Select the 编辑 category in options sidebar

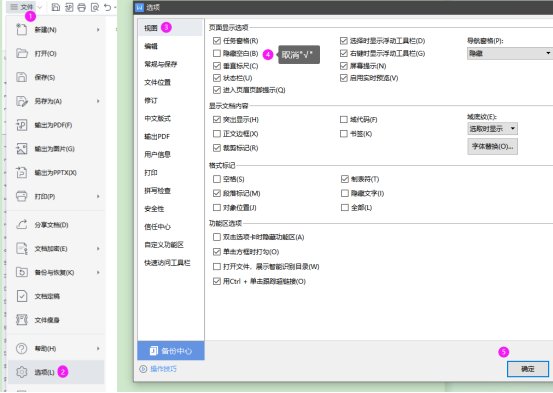tap(151, 46)
